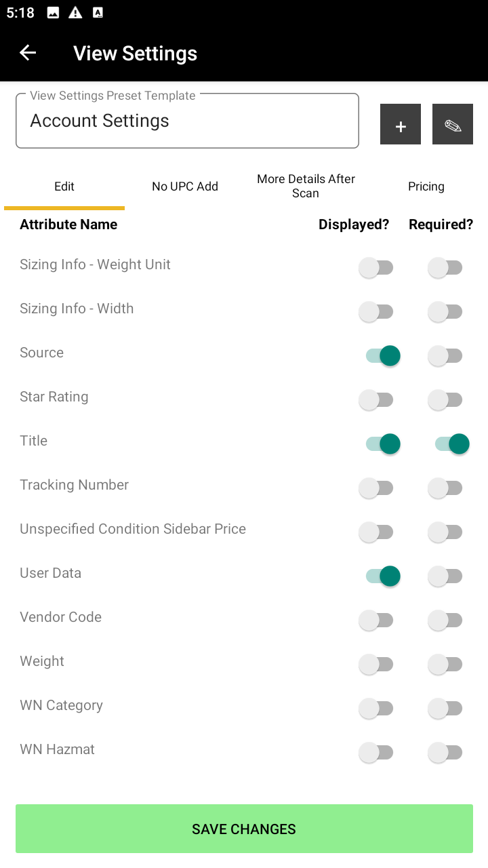The width and height of the screenshot is (488, 868).
Task: Turn on Displayed for Vendor Code
Action: (x=376, y=620)
